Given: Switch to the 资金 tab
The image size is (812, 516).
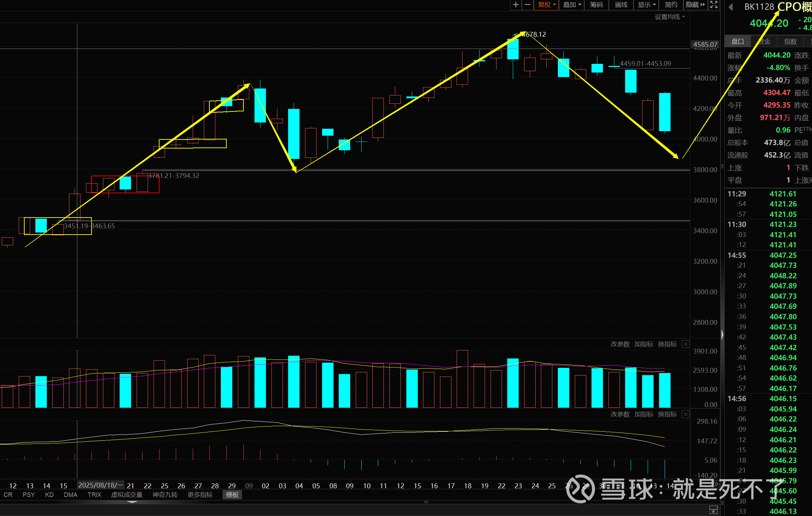Looking at the screenshot, I should pyautogui.click(x=764, y=41).
